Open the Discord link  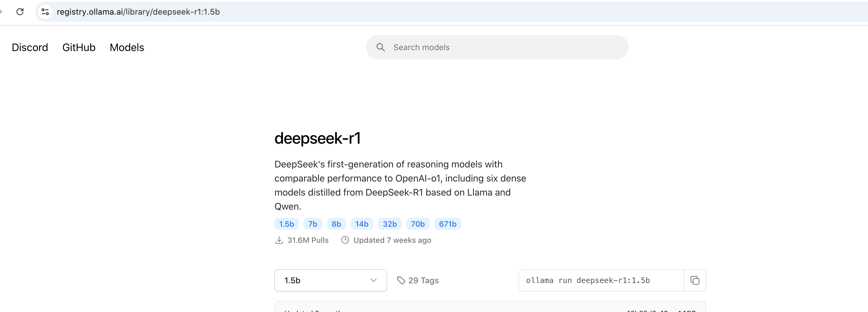point(30,48)
